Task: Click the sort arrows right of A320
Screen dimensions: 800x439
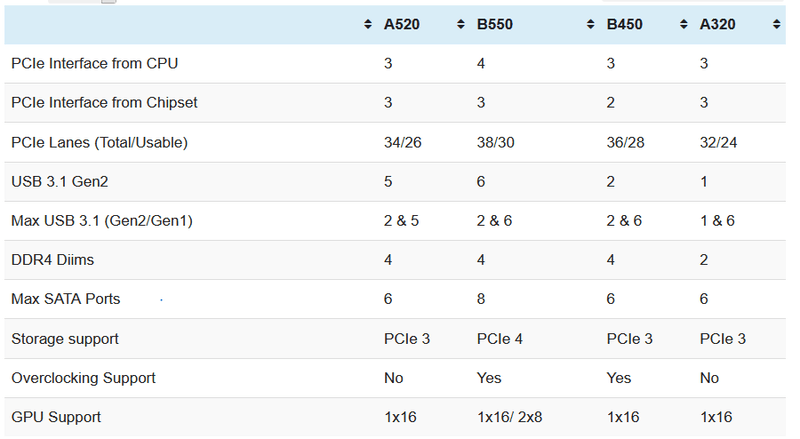Action: click(x=778, y=25)
